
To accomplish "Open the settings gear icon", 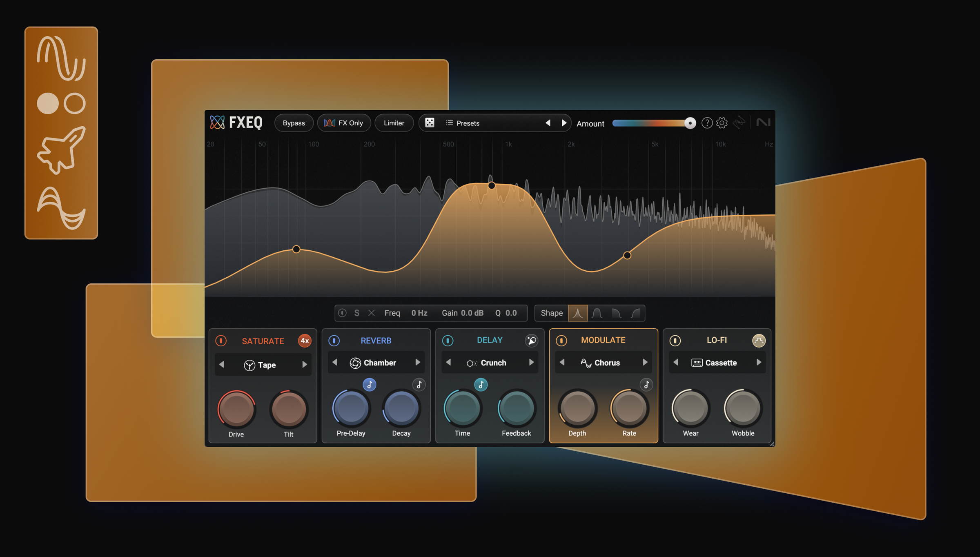I will click(x=722, y=123).
